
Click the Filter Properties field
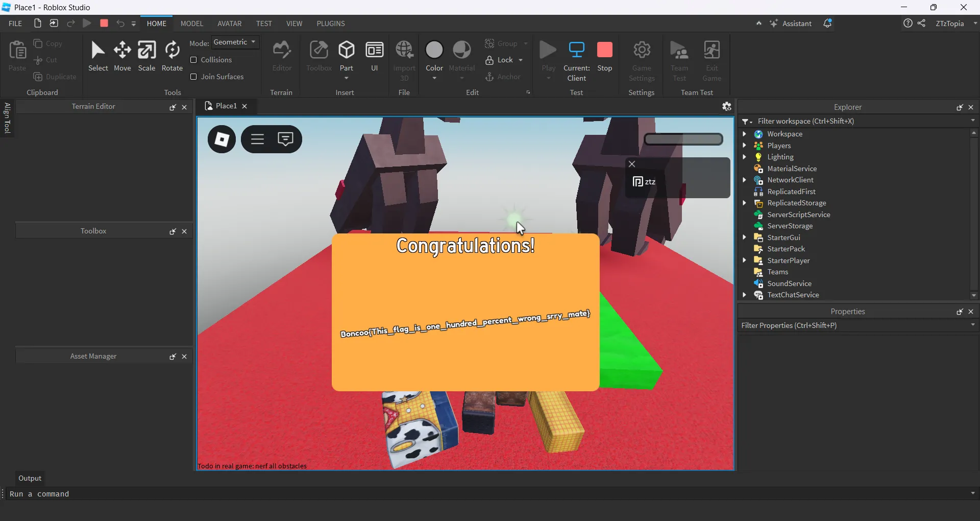coord(857,326)
